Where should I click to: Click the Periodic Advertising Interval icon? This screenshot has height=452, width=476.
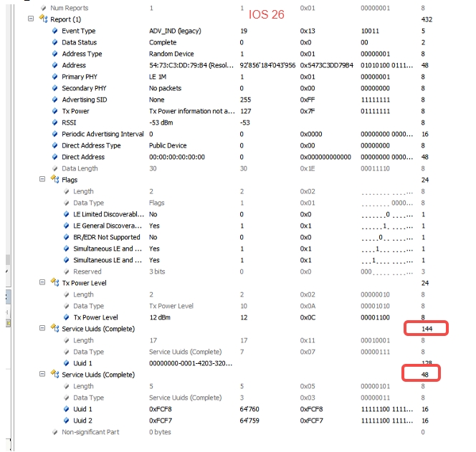(55, 134)
